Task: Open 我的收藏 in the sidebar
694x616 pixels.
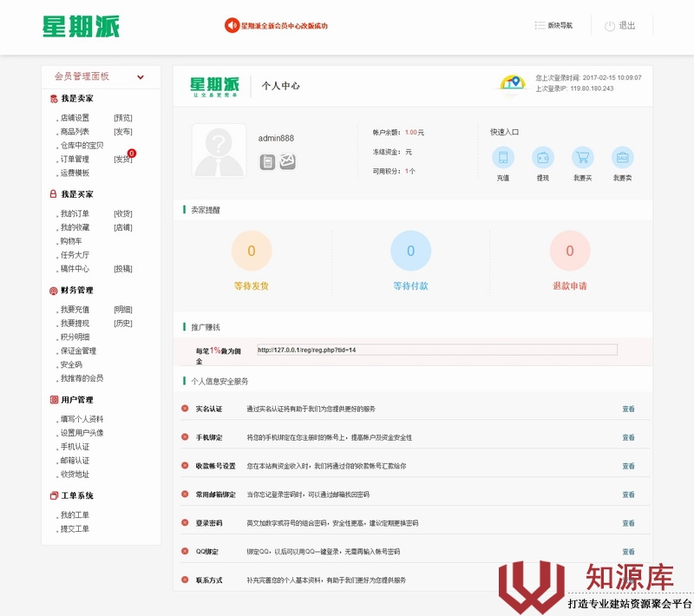Action: (x=75, y=227)
